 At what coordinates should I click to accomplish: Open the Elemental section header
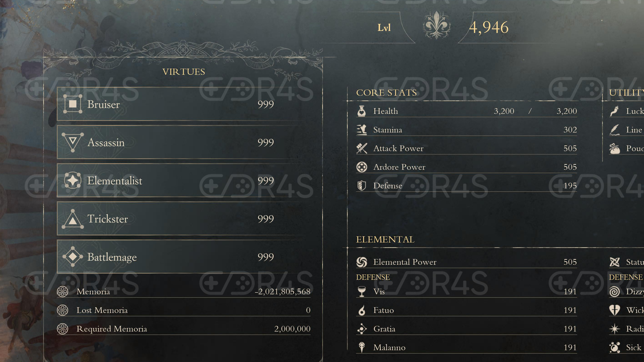(385, 240)
